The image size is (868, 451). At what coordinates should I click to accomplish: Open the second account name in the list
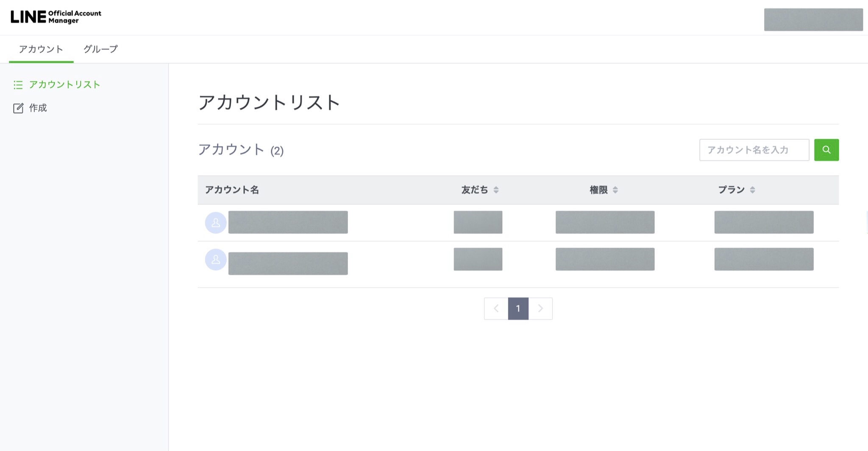[x=288, y=263]
